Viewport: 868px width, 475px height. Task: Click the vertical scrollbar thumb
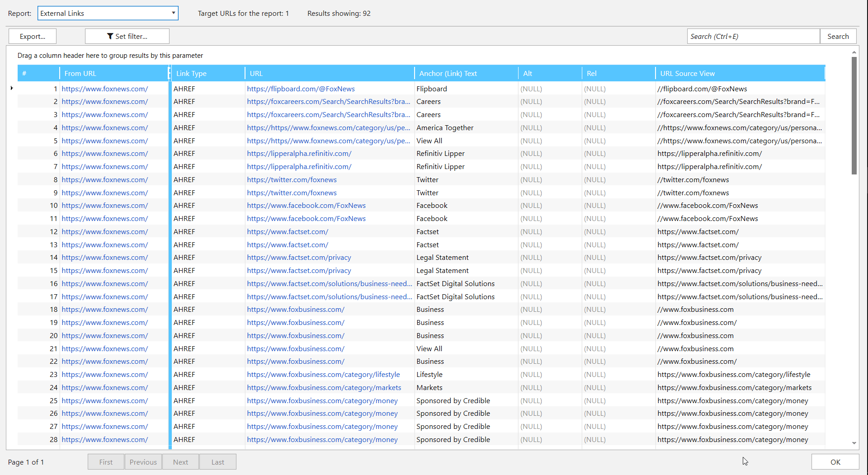(854, 116)
